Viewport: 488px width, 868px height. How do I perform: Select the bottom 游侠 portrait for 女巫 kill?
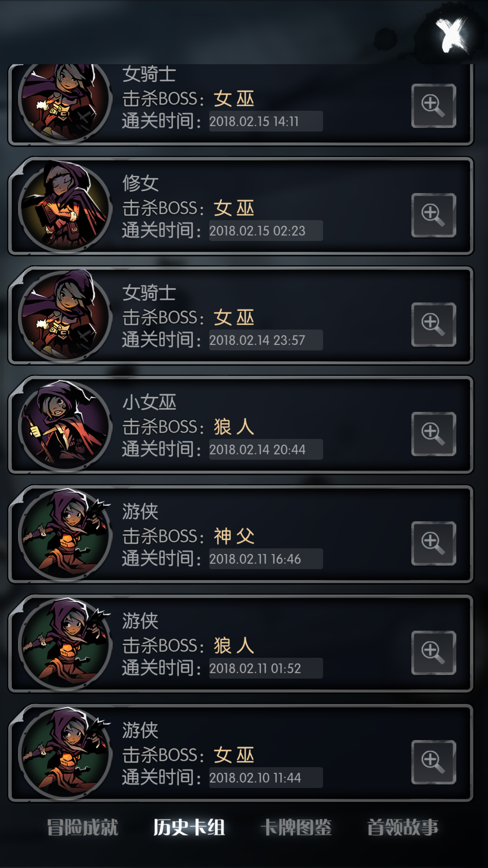[x=65, y=753]
